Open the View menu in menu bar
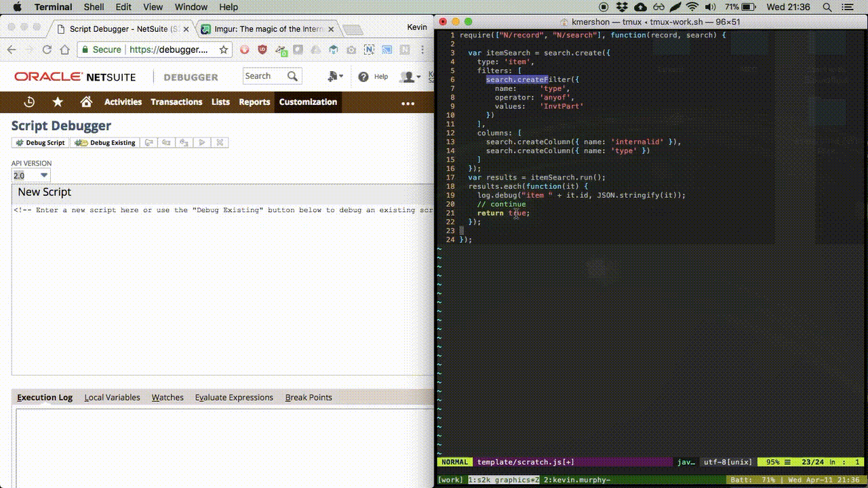Screen dimensions: 868x488 (153, 7)
